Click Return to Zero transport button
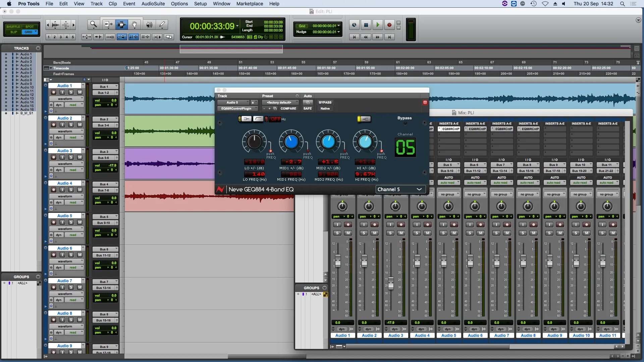The image size is (644, 362). [354, 37]
